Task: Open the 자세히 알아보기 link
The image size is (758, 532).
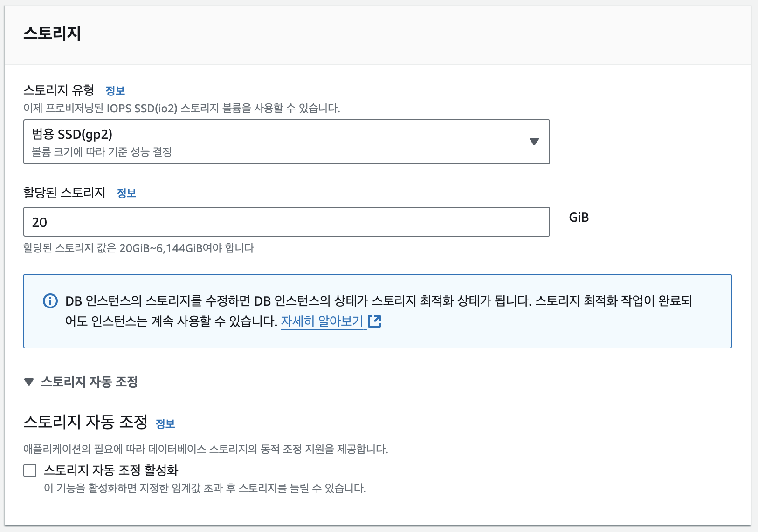Action: point(322,321)
